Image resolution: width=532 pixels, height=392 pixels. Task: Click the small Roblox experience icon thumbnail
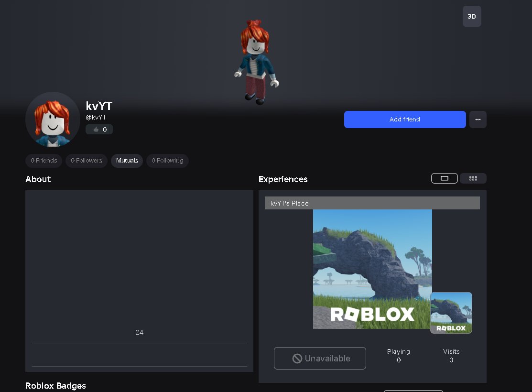click(x=451, y=313)
